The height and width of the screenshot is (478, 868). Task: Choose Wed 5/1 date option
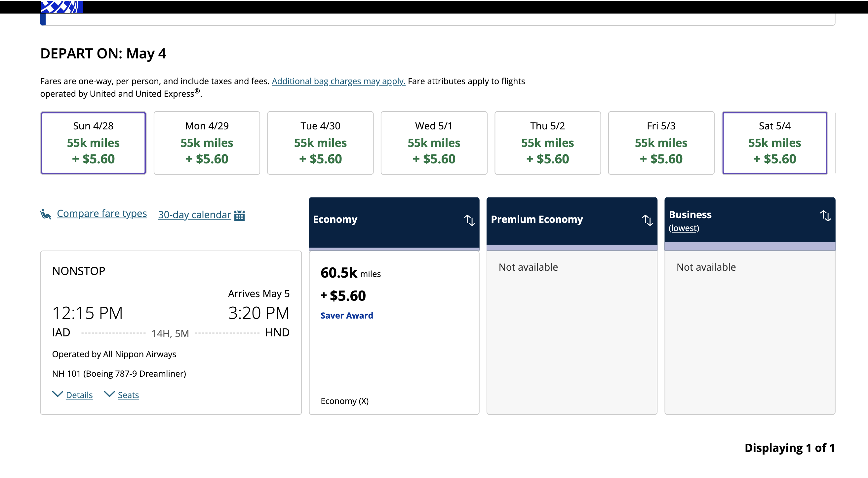click(x=434, y=143)
